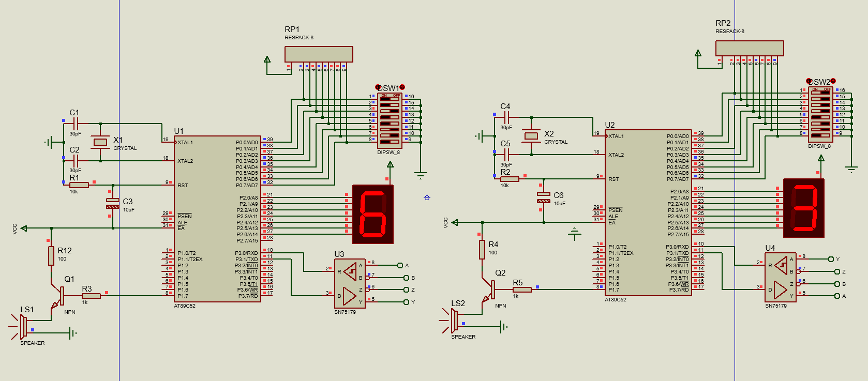Toggle DSW2 switch at pin 7
The height and width of the screenshot is (381, 868).
pyautogui.click(x=821, y=130)
